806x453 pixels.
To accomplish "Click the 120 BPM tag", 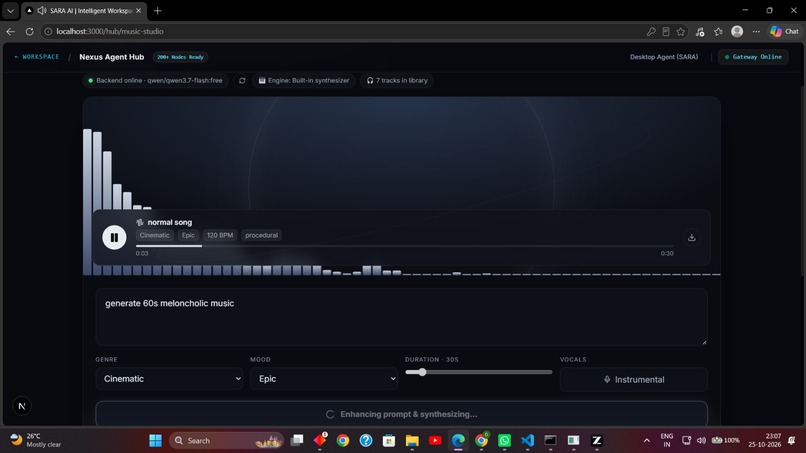I will [219, 235].
